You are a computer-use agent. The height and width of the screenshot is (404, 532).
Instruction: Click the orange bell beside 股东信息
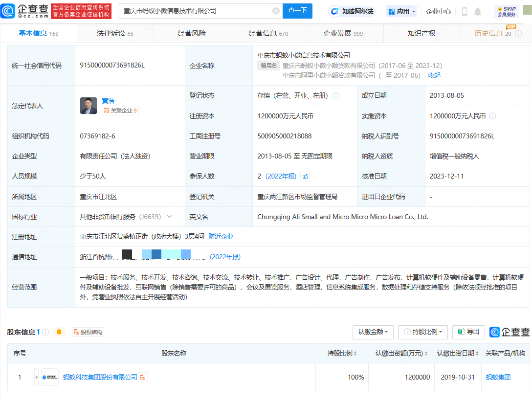[60, 332]
